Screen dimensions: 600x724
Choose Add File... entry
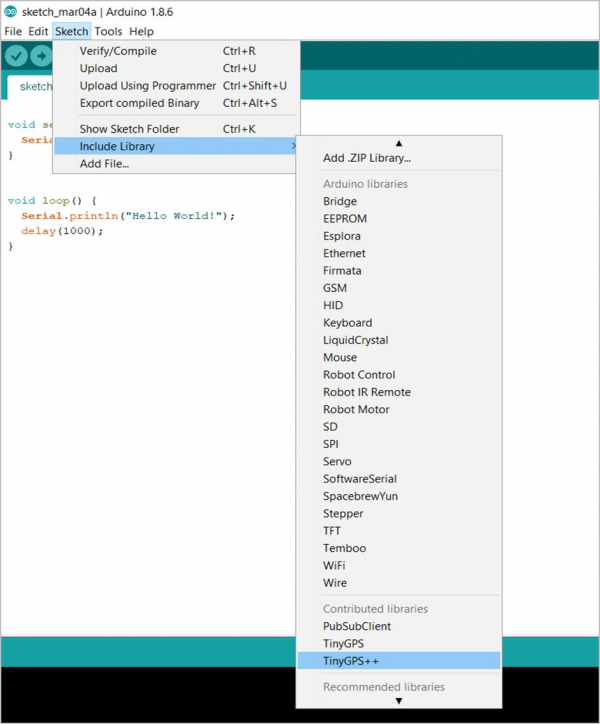pyautogui.click(x=176, y=163)
